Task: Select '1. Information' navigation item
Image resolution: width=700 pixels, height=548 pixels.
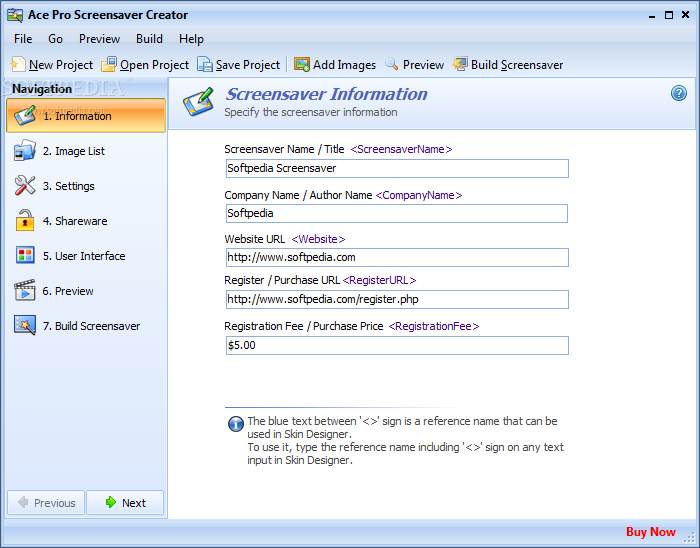Action: pyautogui.click(x=86, y=116)
